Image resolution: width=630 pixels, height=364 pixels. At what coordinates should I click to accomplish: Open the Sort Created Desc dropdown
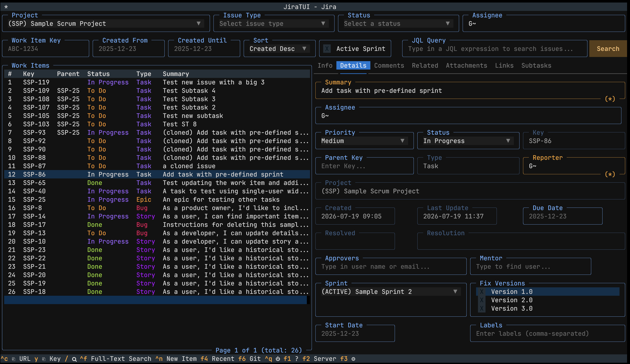click(x=280, y=49)
